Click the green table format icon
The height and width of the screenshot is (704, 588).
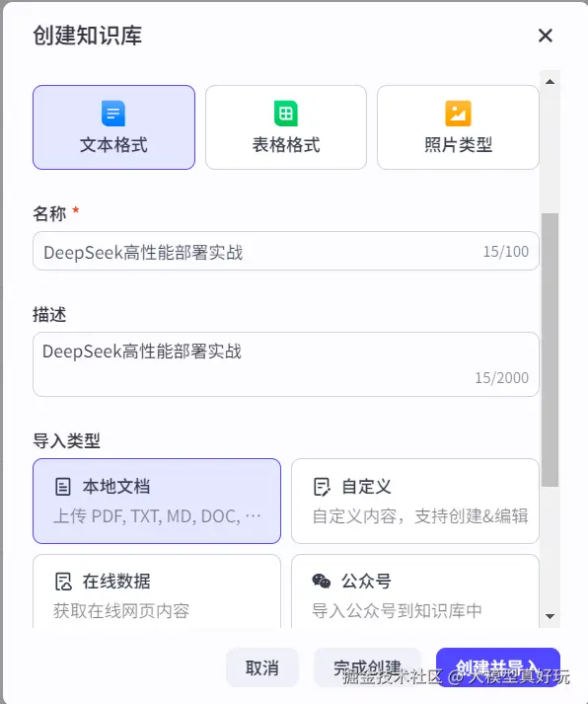pos(286,114)
